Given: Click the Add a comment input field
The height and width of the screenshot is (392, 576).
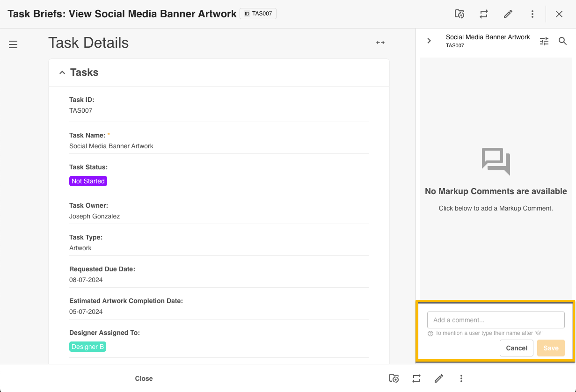Looking at the screenshot, I should tap(496, 320).
